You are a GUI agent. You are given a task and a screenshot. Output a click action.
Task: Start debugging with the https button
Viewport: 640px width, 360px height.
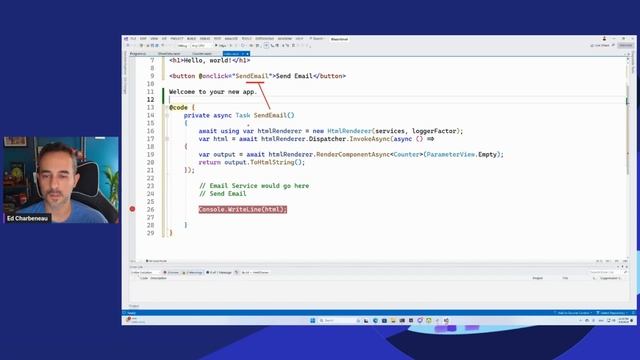[221, 46]
